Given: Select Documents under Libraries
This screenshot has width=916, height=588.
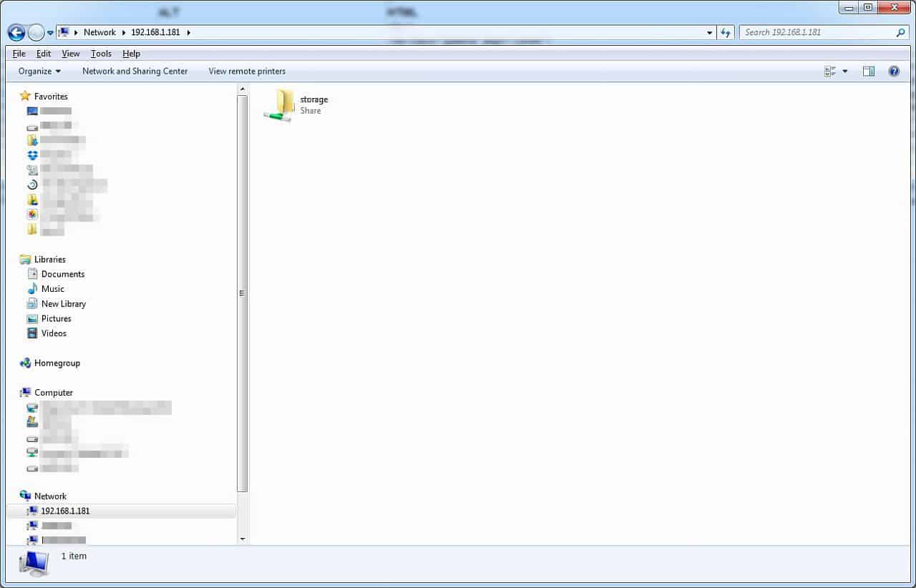Looking at the screenshot, I should [x=62, y=275].
